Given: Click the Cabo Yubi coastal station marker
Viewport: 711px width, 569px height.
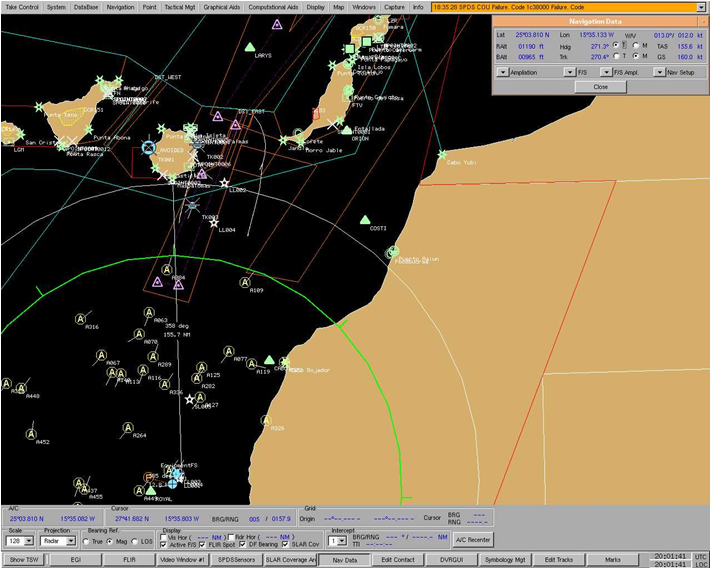Looking at the screenshot, I should click(x=442, y=155).
